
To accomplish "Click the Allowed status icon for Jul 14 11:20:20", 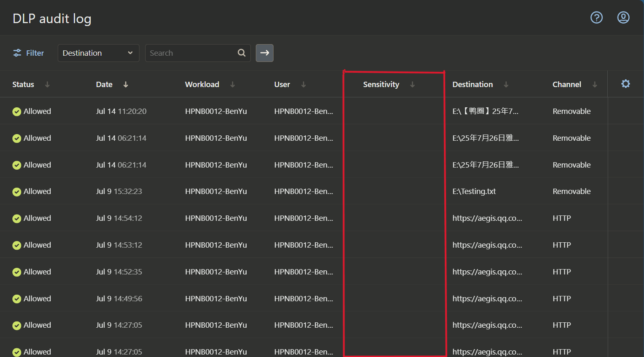I will [x=17, y=112].
